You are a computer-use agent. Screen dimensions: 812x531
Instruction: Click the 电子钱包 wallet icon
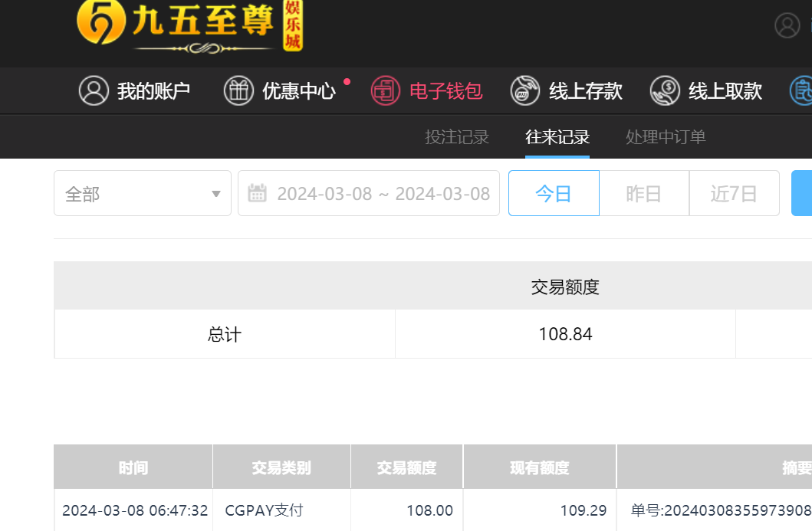click(x=386, y=90)
